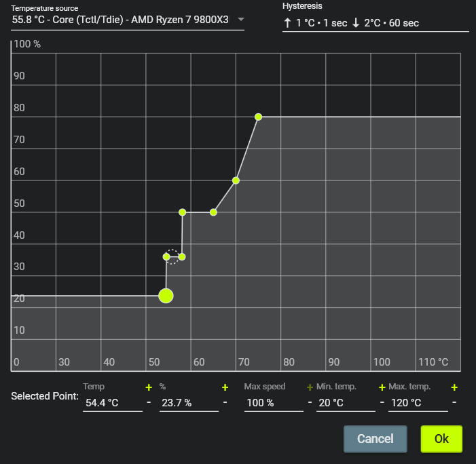Click the Selected Point label
The height and width of the screenshot is (464, 476).
pyautogui.click(x=45, y=396)
